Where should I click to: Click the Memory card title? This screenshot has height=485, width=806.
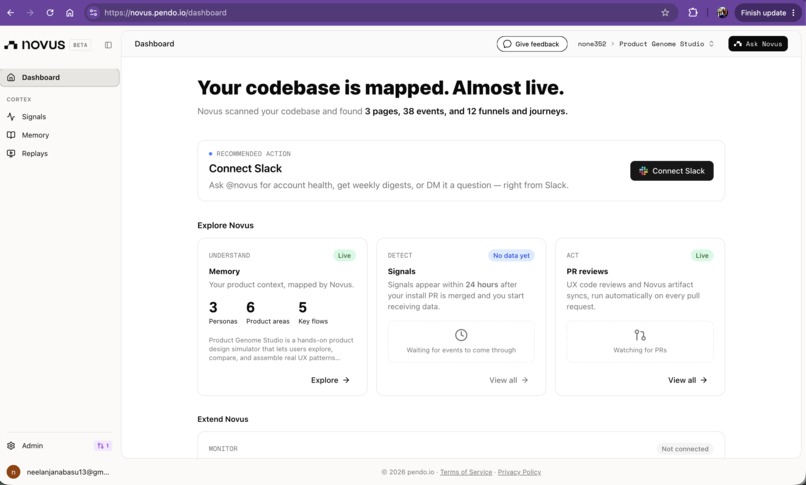point(224,271)
